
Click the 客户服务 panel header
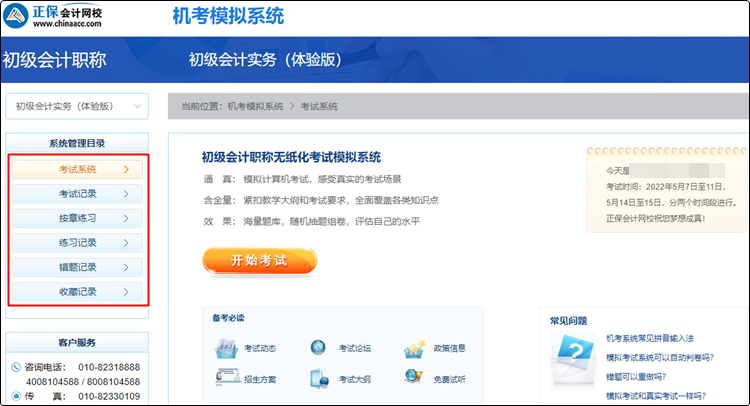pos(77,342)
